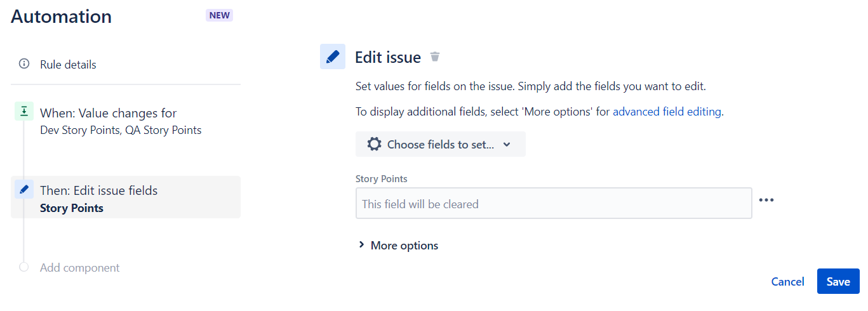868x311 pixels.
Task: Expand the More options chevron
Action: coord(362,245)
